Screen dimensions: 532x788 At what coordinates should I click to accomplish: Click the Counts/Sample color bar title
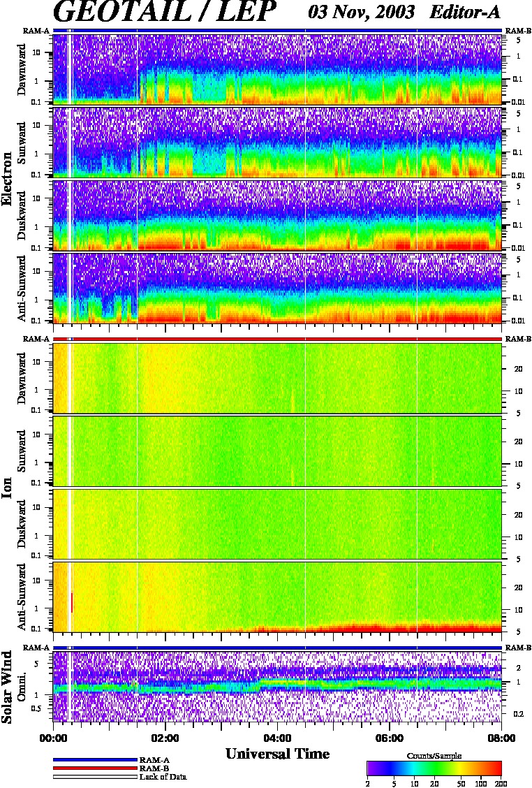434,756
